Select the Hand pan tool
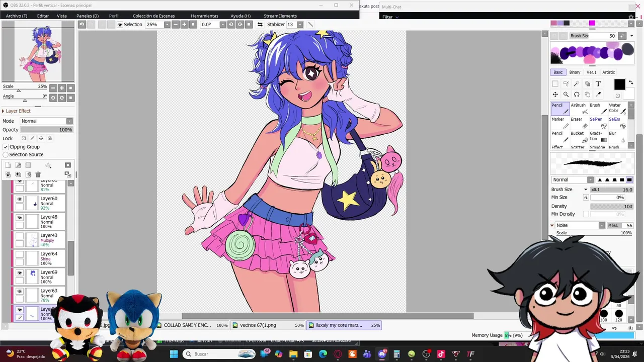644x362 pixels. 587,95
